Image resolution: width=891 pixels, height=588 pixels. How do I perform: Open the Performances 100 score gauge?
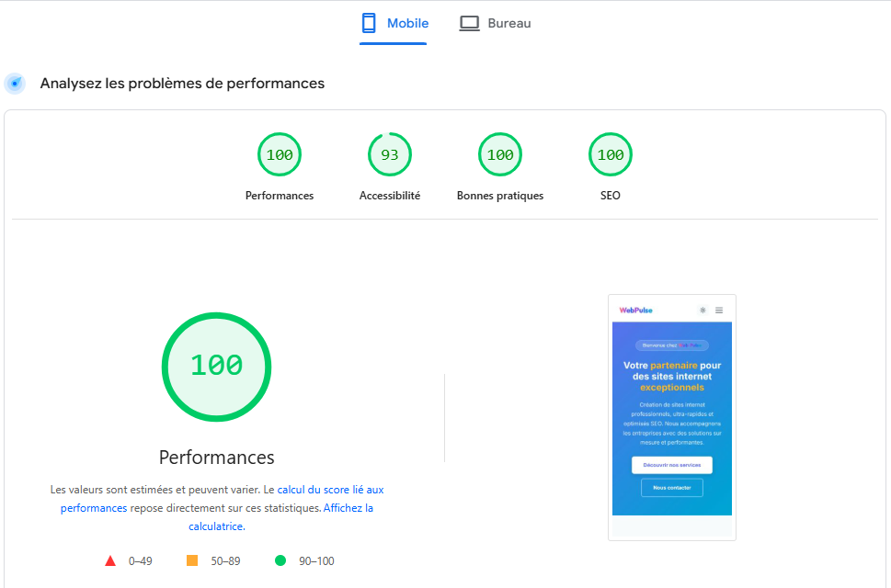pos(279,154)
